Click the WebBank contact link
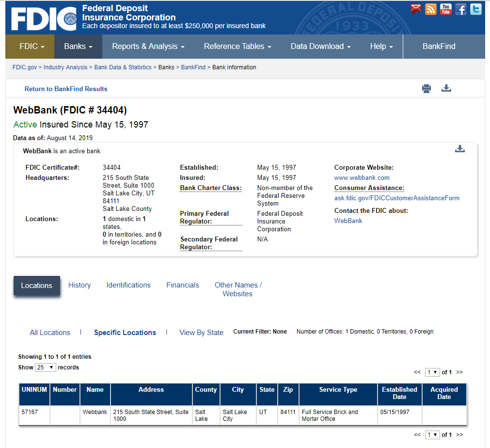Viewport: 490px width, 448px height. click(348, 221)
